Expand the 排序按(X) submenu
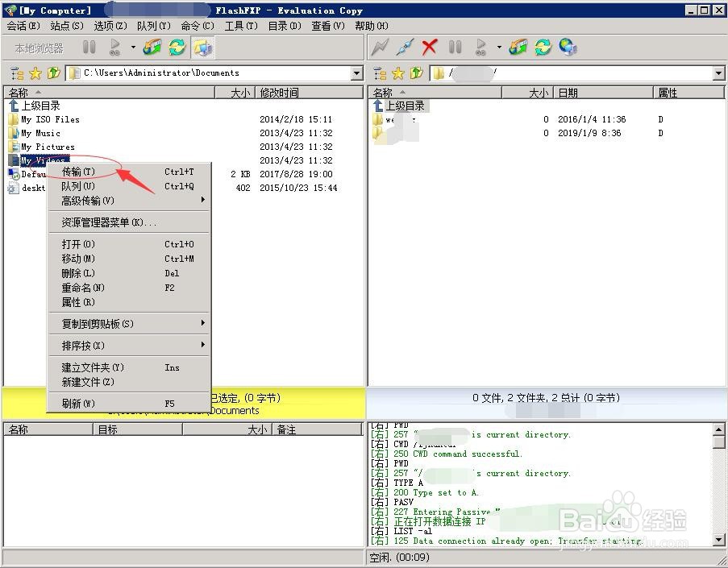The width and height of the screenshot is (728, 568). (129, 346)
